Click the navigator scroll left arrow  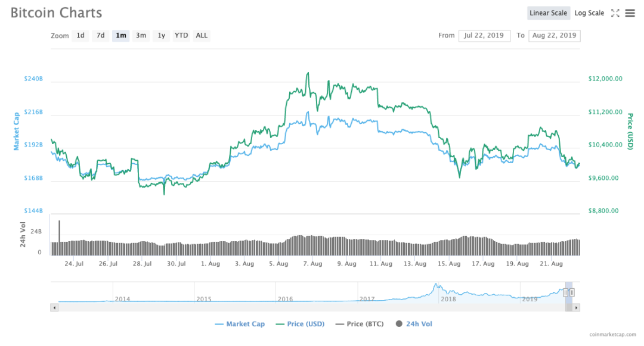pyautogui.click(x=54, y=308)
